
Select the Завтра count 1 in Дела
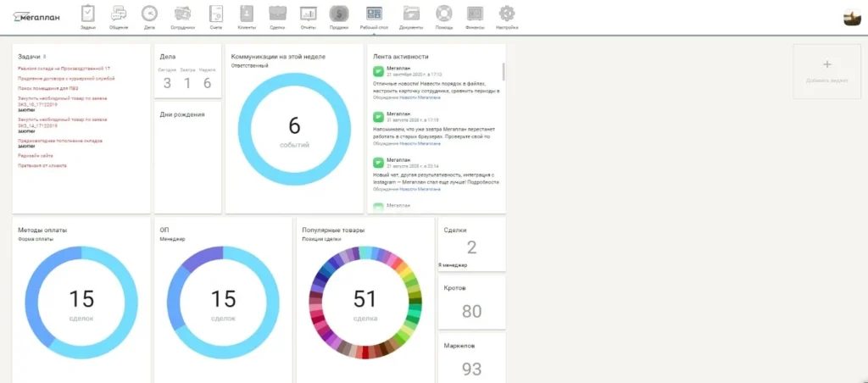click(x=187, y=83)
